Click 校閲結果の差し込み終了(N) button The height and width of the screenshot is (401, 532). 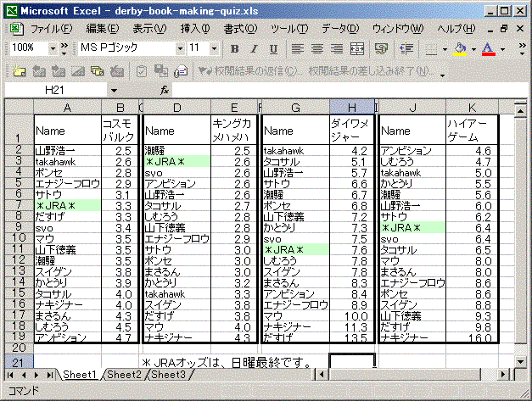tap(371, 71)
